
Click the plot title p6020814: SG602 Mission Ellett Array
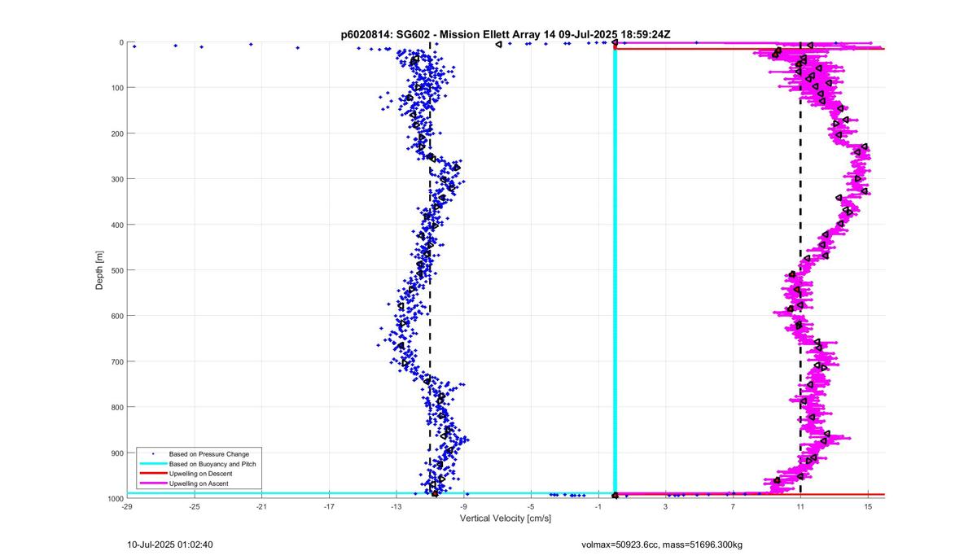click(x=506, y=34)
